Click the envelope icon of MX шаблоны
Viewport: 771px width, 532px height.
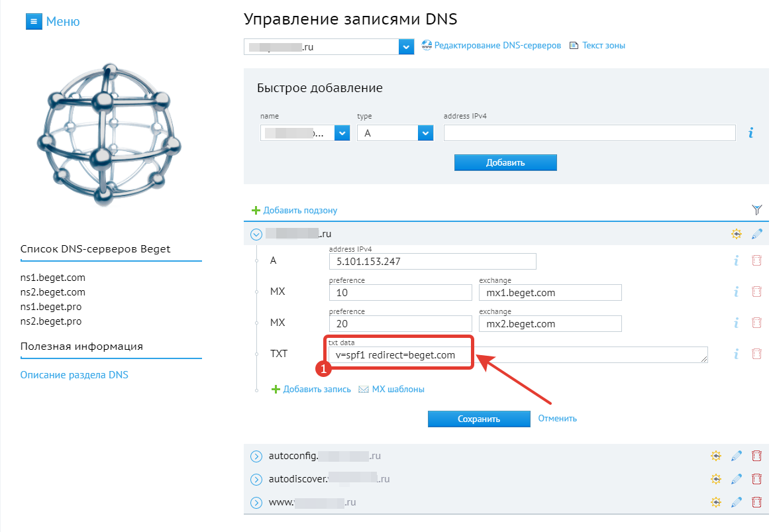pos(364,390)
